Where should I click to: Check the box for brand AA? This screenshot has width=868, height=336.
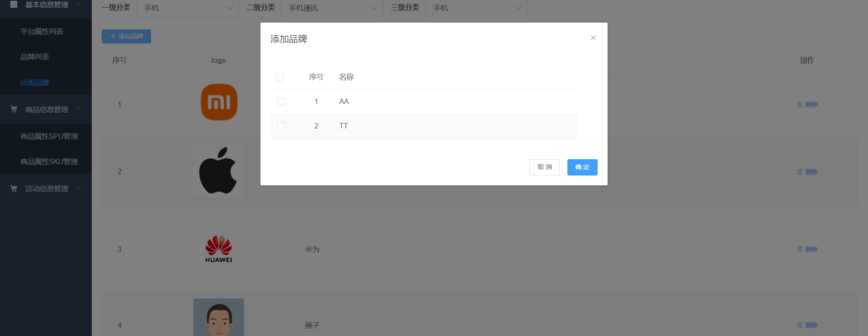pyautogui.click(x=281, y=102)
